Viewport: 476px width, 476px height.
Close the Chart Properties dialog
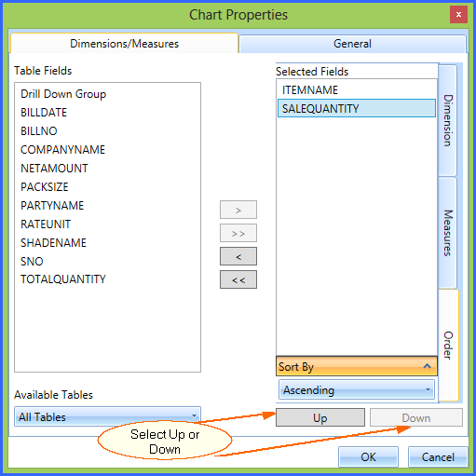click(458, 14)
